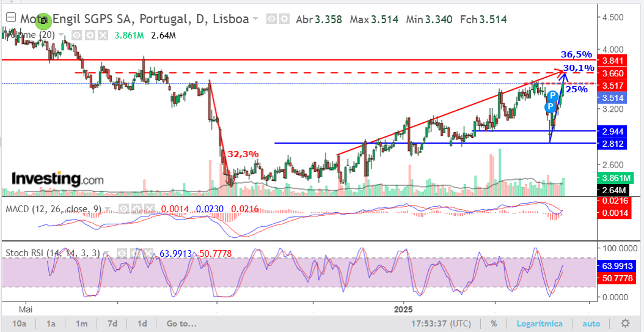Expand the MACD indicator dropdown arrow
Image resolution: width=644 pixels, height=332 pixels.
108,209
